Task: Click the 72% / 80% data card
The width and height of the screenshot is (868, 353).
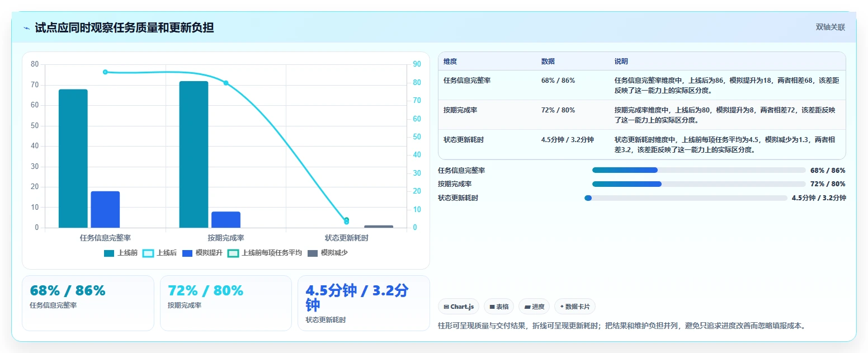Action: tap(226, 303)
